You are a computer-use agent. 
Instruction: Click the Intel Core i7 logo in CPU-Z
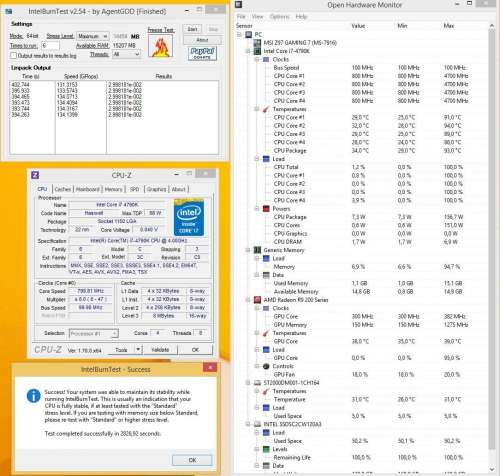tap(189, 218)
